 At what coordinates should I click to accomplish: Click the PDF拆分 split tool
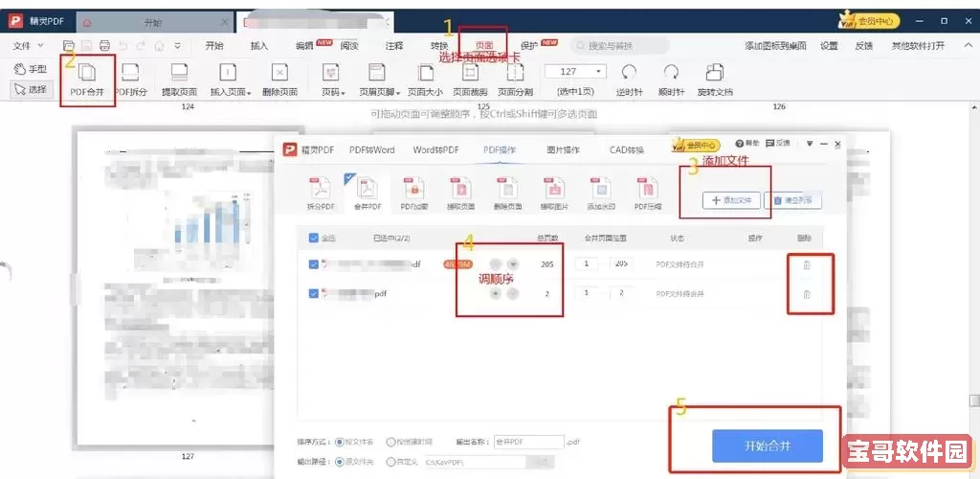coord(130,80)
